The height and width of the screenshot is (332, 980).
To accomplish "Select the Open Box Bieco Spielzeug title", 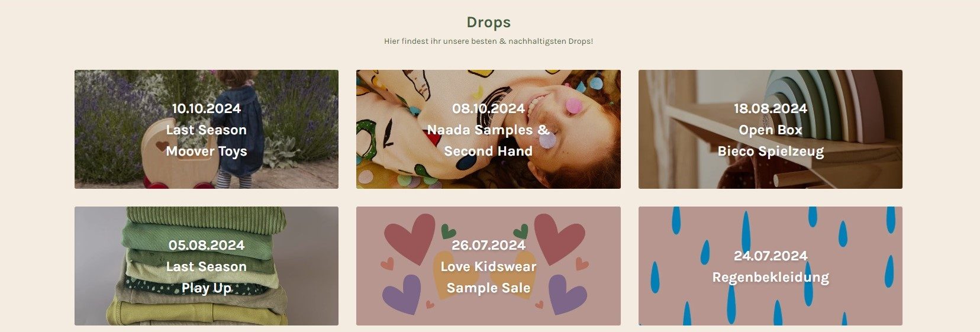I will click(x=771, y=140).
